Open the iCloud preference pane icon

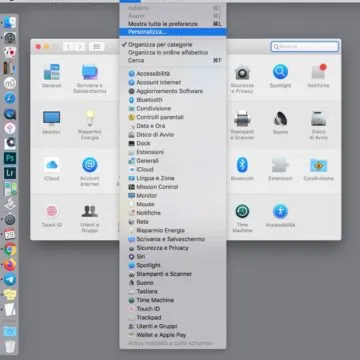tap(51, 165)
